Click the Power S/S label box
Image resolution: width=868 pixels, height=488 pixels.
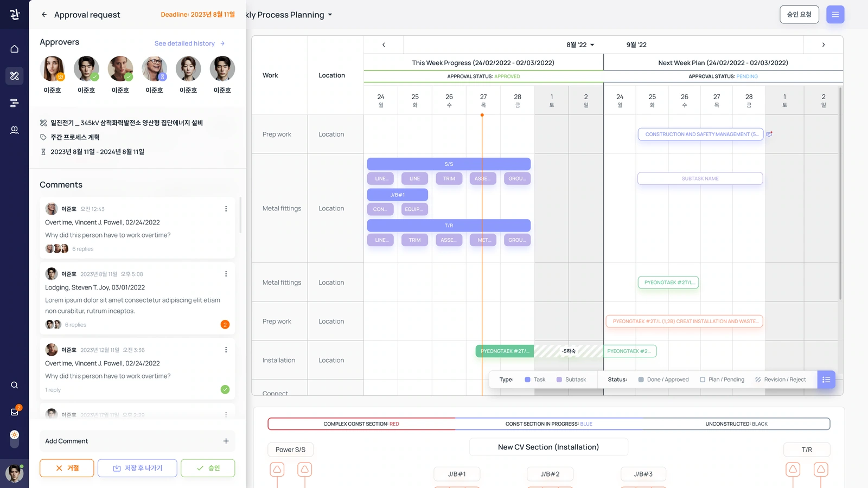click(290, 450)
